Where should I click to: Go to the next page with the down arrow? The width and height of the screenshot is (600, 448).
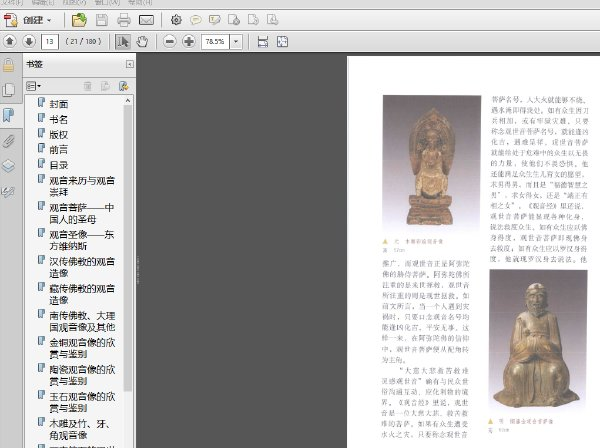[29, 41]
